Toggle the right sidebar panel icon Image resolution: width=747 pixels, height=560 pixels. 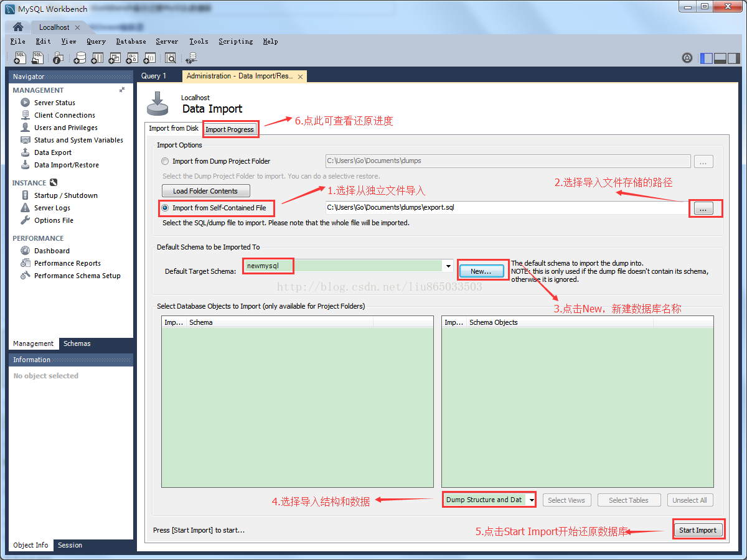point(734,58)
